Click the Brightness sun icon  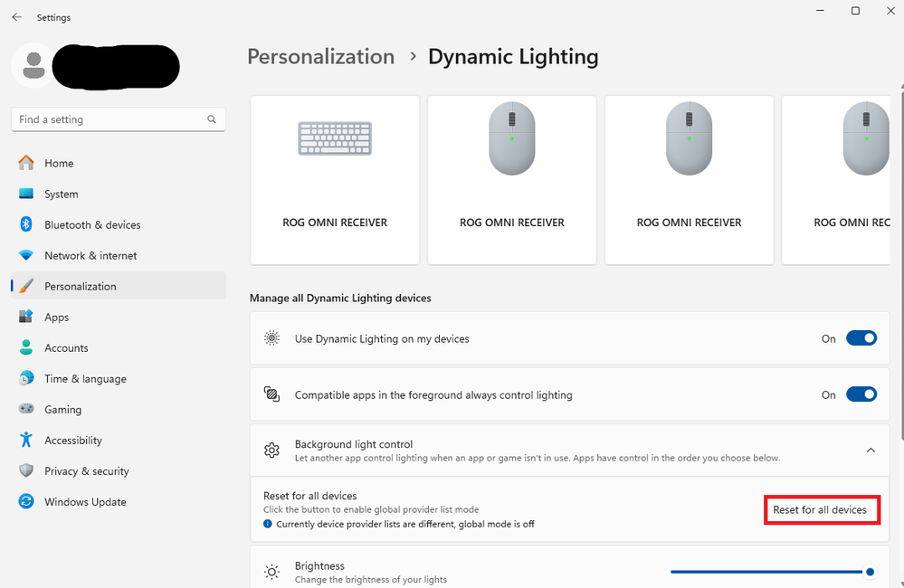pyautogui.click(x=271, y=572)
